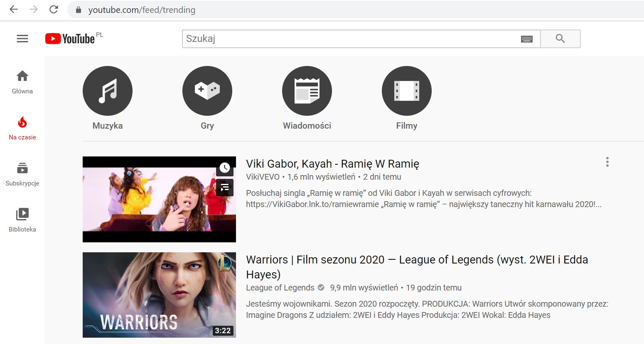Open Warriors | Film sezonu 2020 title
Screen dimensions: 644x344
tap(417, 267)
